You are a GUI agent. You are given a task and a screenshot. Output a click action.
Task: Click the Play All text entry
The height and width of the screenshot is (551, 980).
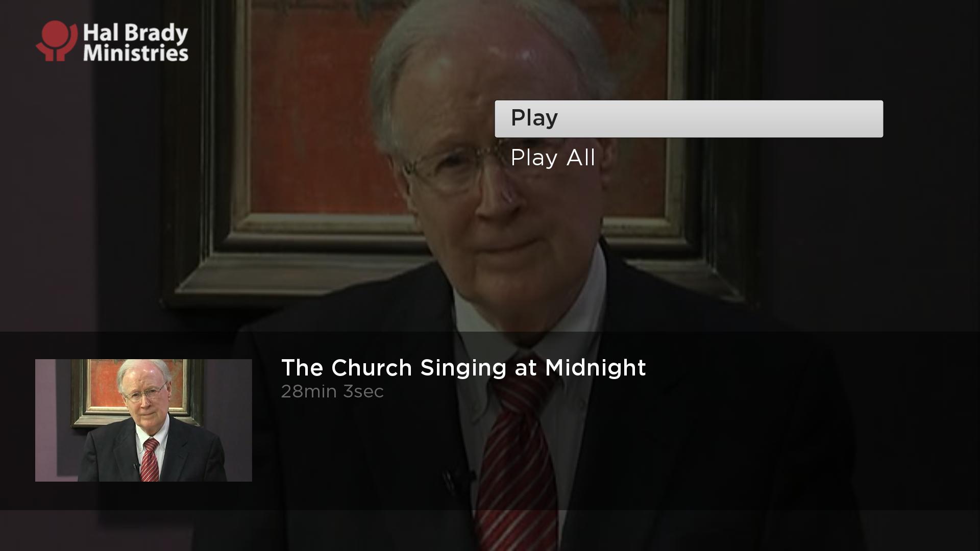pos(553,158)
